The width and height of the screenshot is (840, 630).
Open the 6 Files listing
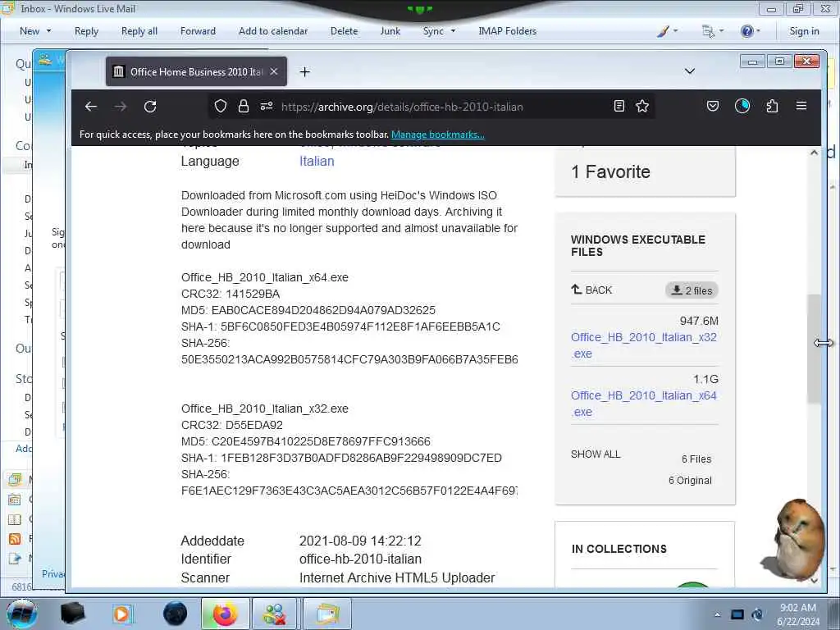[696, 459]
